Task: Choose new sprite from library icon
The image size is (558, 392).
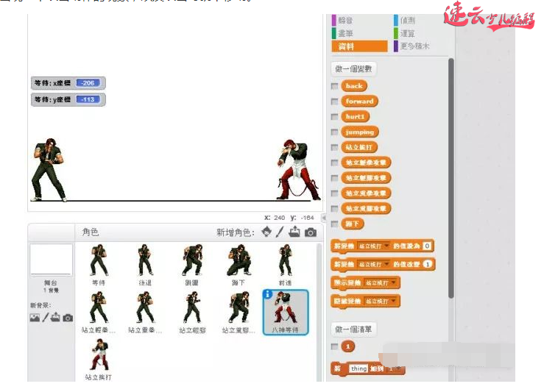Action: pos(266,232)
